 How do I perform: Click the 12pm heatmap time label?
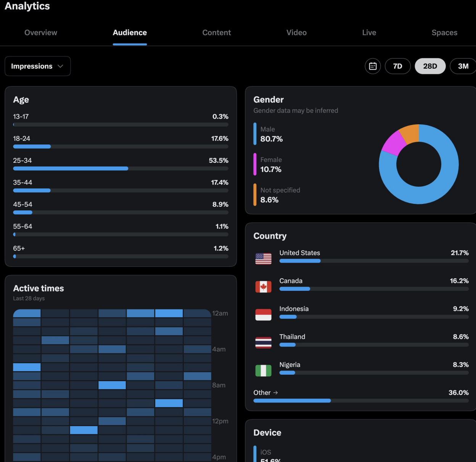click(220, 421)
